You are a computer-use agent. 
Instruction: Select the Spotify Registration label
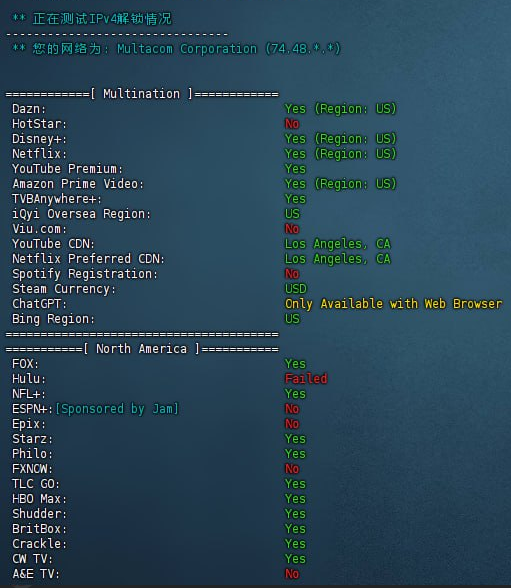85,274
